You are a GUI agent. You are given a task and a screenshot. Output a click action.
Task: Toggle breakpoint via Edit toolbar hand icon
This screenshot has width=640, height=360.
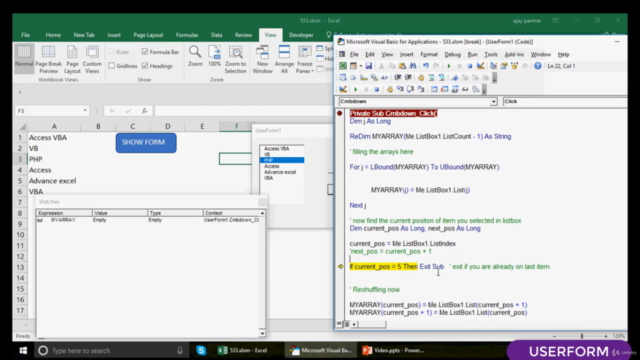(421, 78)
